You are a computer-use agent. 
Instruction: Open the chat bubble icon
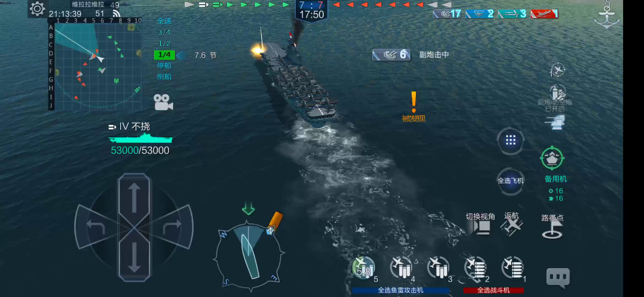pyautogui.click(x=558, y=277)
